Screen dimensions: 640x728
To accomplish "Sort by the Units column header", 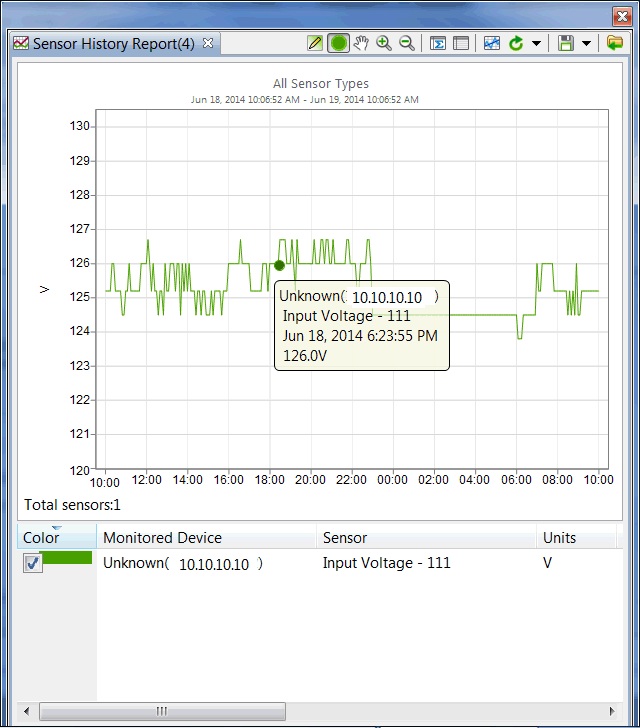I will click(x=576, y=537).
